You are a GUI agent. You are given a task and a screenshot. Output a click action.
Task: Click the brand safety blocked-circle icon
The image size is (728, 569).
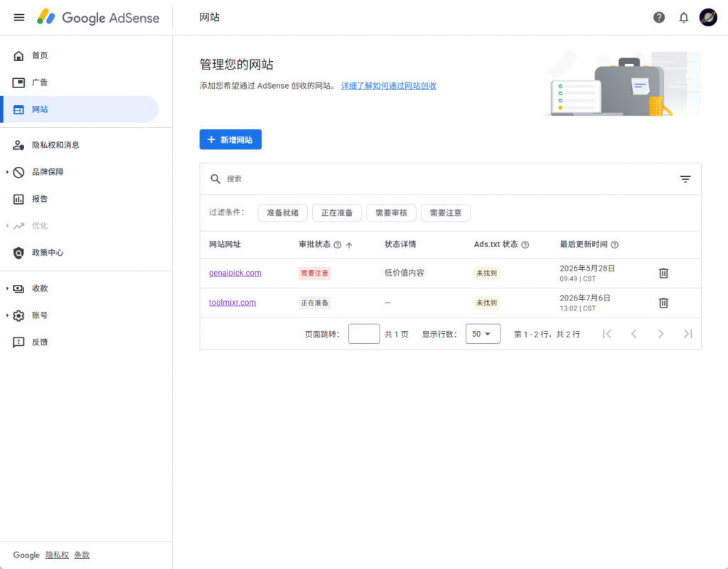click(x=18, y=172)
